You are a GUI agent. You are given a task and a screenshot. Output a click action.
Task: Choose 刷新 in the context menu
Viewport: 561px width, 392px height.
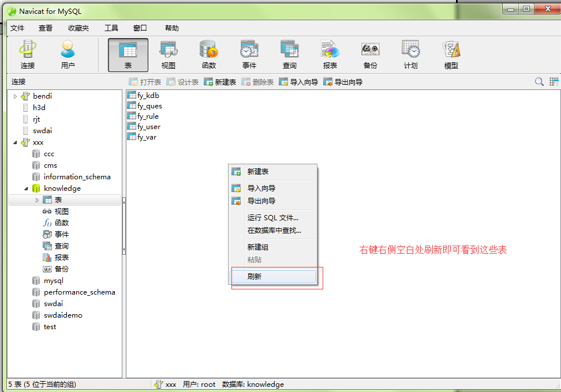pyautogui.click(x=272, y=276)
